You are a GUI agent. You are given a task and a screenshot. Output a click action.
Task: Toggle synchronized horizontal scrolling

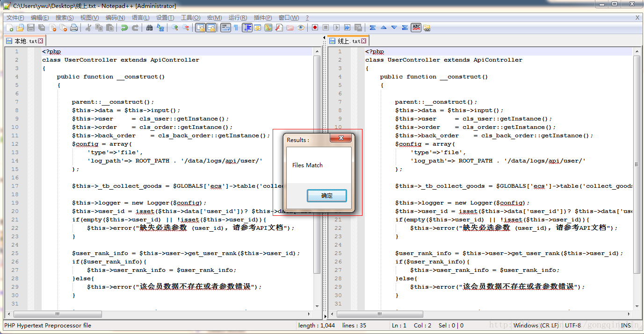click(x=211, y=28)
